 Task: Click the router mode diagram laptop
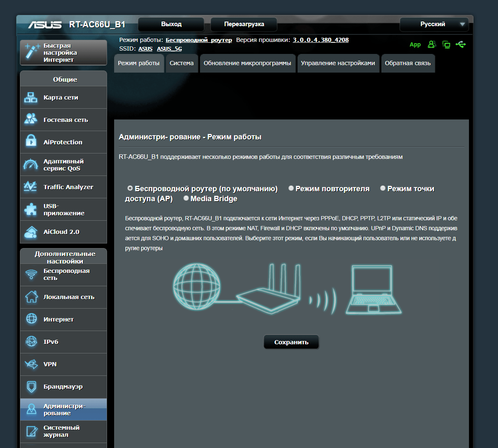[373, 290]
